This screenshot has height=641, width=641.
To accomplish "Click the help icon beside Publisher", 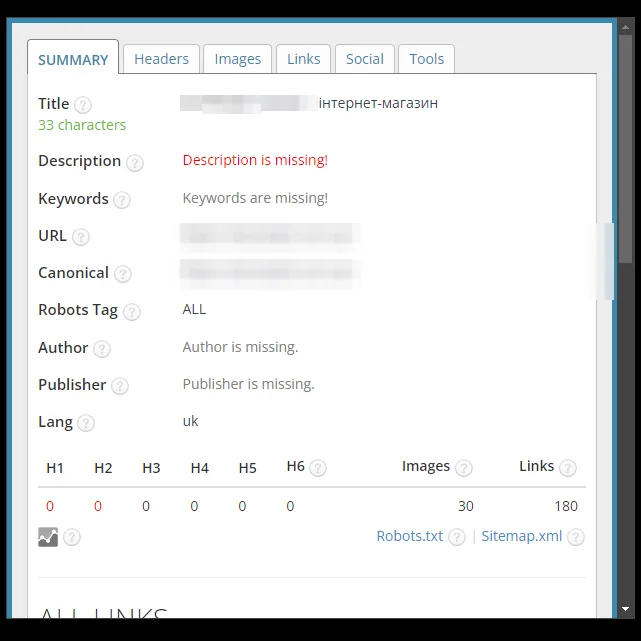I will click(120, 386).
